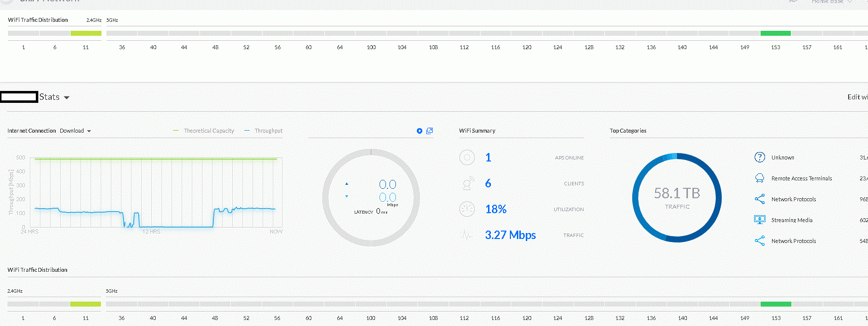Viewport: 868px width, 326px height.
Task: Toggle the Throughput legend entry
Action: (264, 131)
